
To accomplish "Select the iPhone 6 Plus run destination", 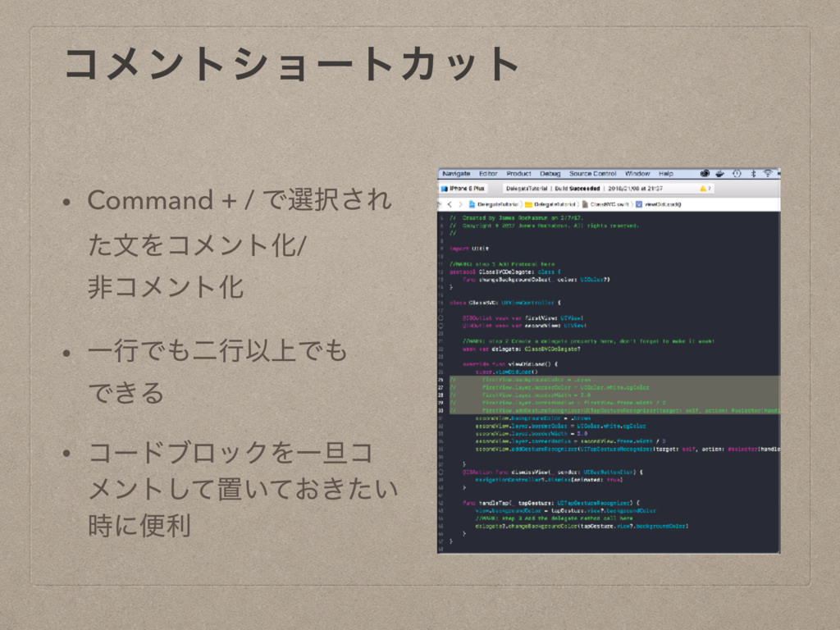I will 463,189.
